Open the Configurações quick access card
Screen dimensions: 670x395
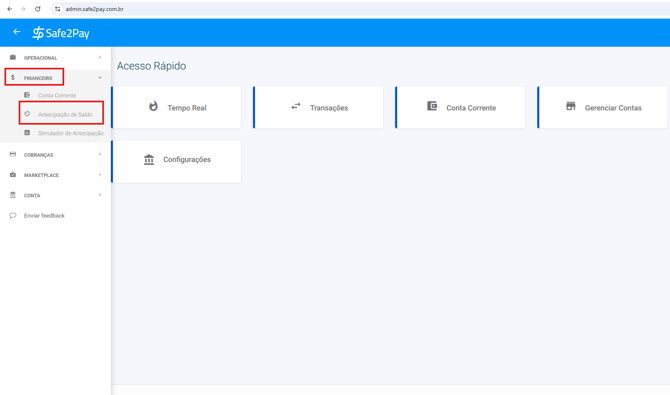point(176,162)
